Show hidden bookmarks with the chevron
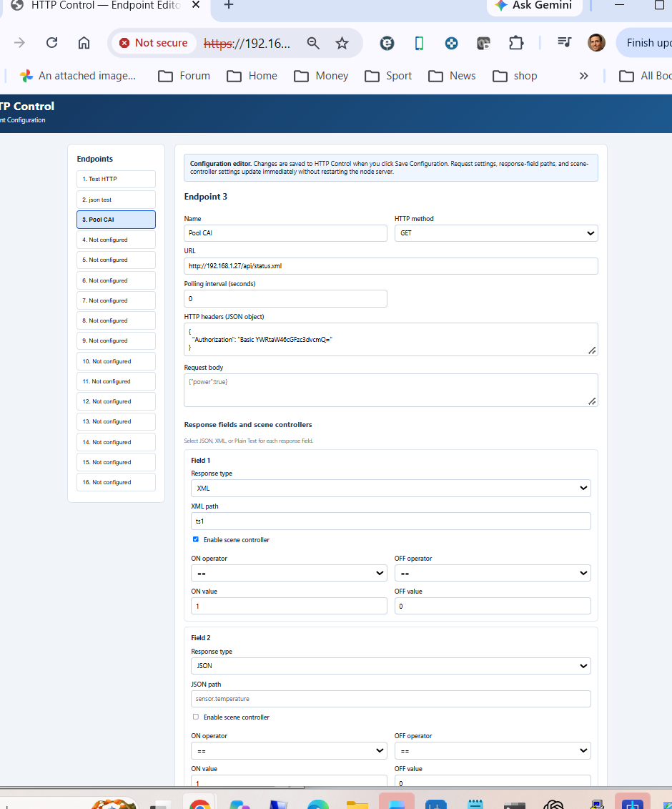 point(584,76)
